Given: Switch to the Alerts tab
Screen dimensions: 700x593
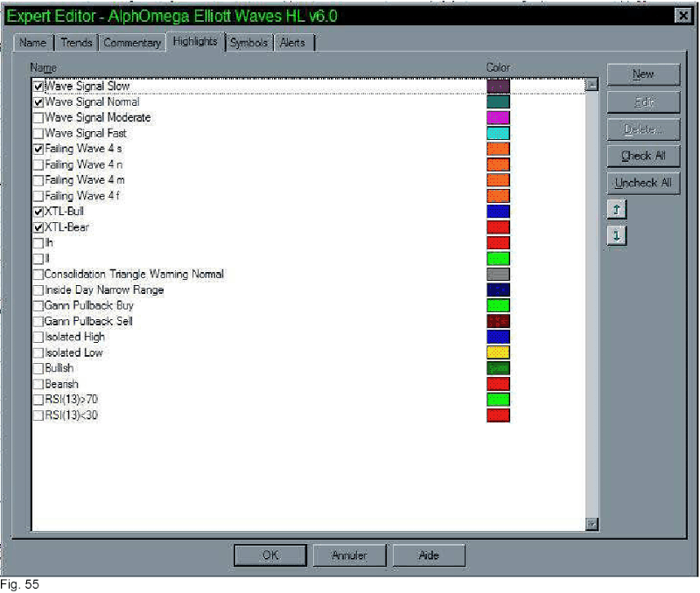Looking at the screenshot, I should coord(293,43).
